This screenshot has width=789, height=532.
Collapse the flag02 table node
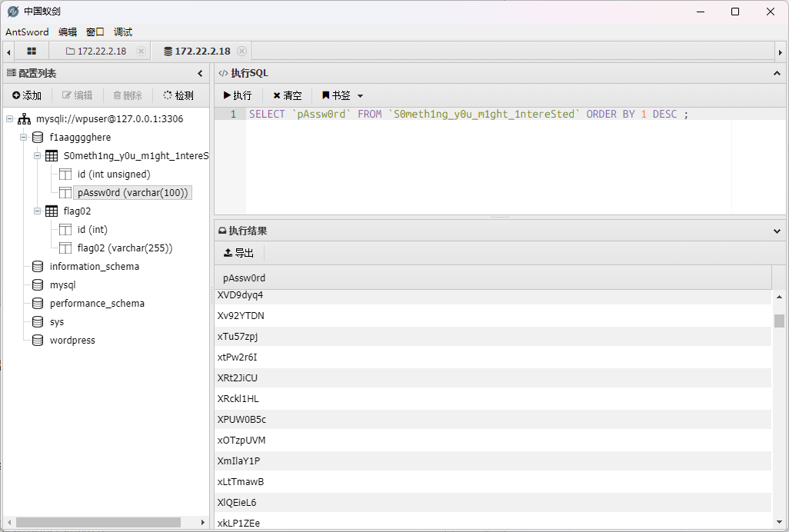[37, 211]
